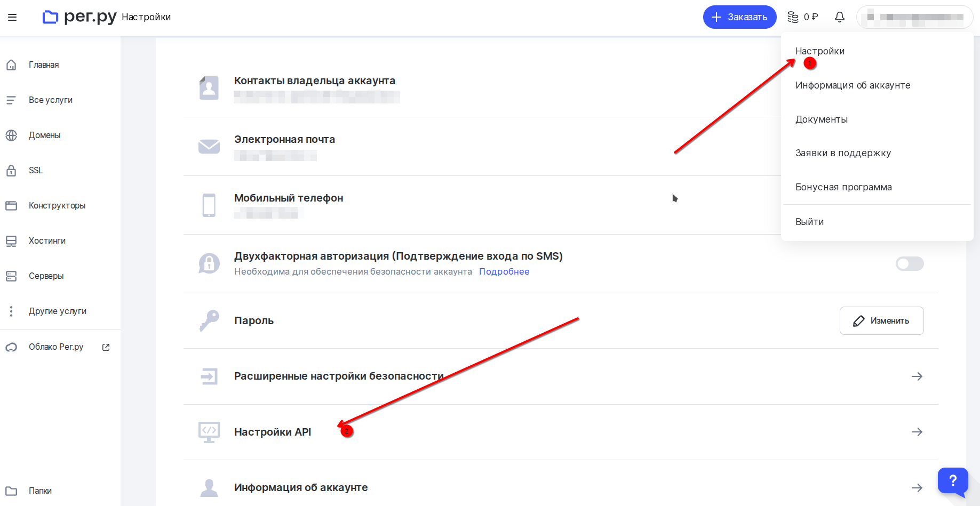
Task: Enable two-factor authorization toggle
Action: tap(910, 263)
